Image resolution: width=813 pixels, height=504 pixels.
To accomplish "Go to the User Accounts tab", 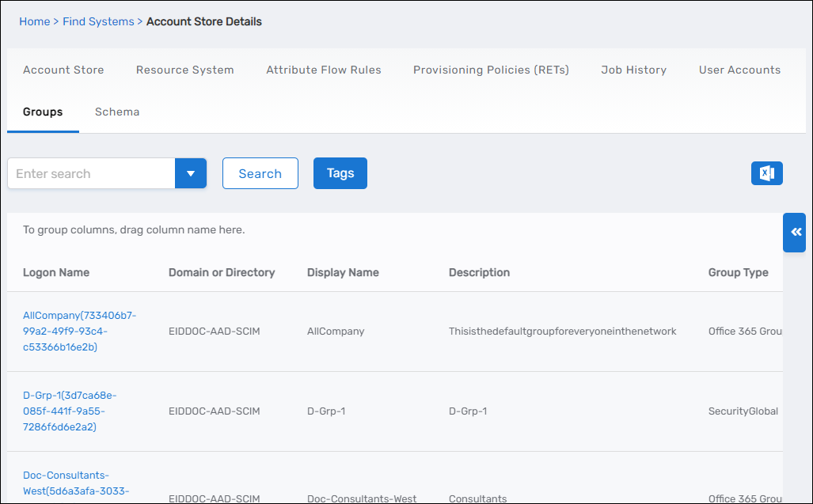I will 739,70.
